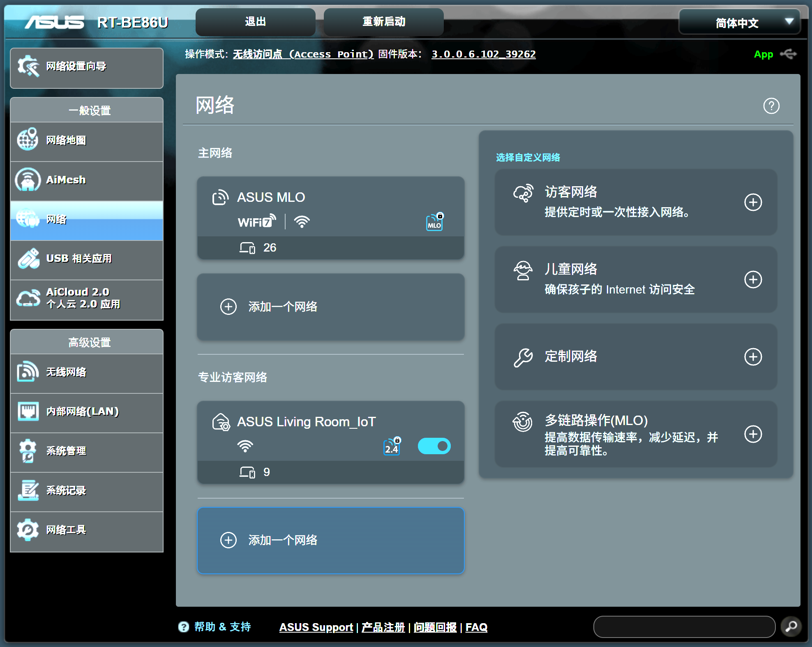Add a network under 主网络
The width and height of the screenshot is (812, 647).
pos(331,307)
